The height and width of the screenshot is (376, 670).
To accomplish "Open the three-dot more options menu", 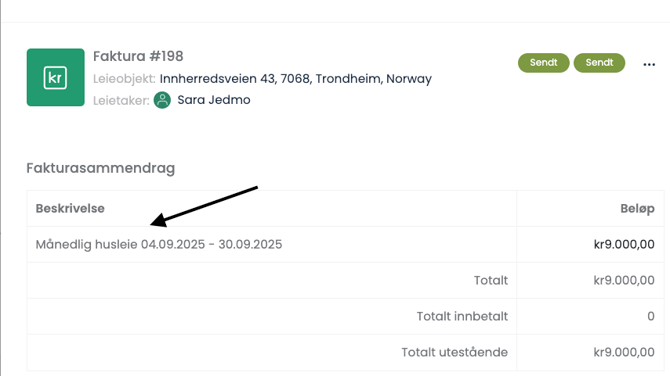I will point(649,65).
